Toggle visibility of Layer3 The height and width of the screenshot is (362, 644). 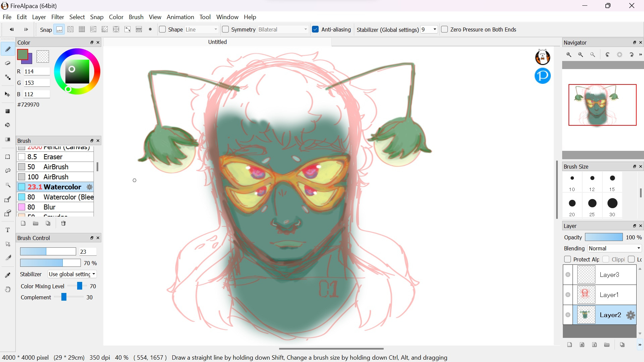click(x=568, y=275)
